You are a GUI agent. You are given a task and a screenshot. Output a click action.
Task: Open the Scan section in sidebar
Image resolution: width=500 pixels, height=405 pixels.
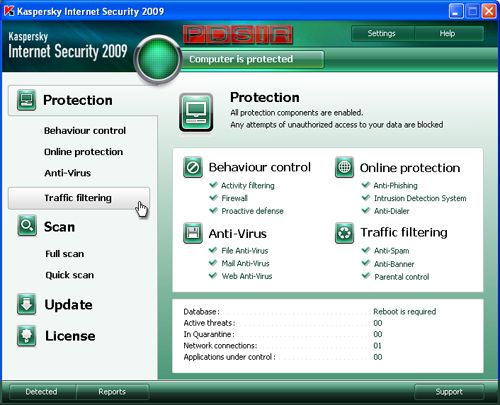click(x=59, y=227)
